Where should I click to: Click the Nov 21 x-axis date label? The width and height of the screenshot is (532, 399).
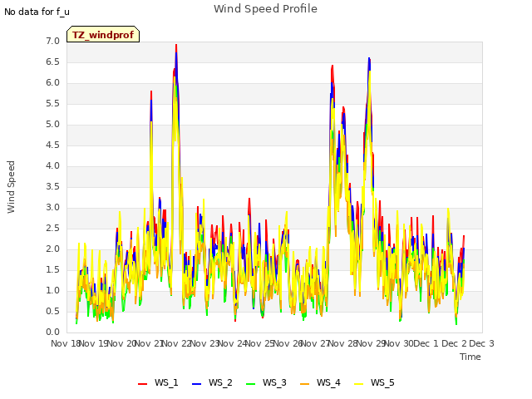[150, 343]
